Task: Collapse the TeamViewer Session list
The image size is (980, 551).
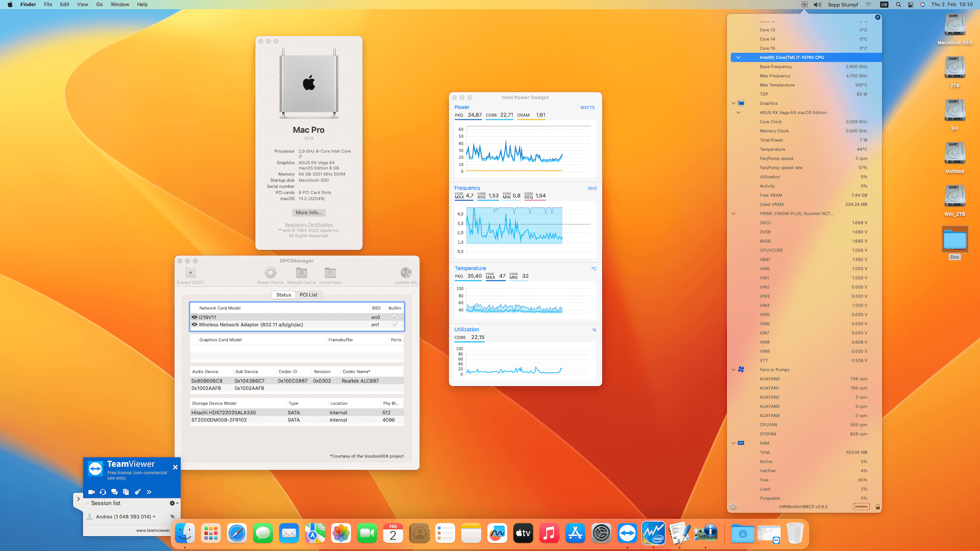Action: (x=88, y=504)
